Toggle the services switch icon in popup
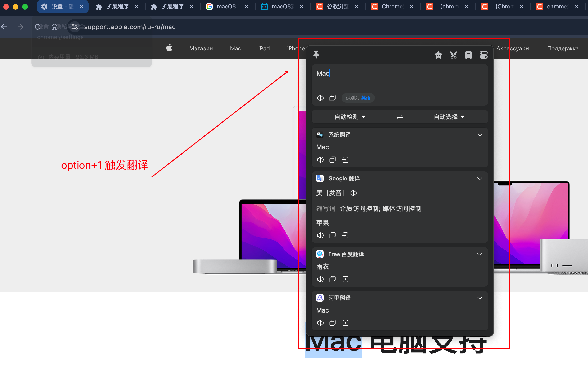Image resolution: width=588 pixels, height=373 pixels. point(483,55)
